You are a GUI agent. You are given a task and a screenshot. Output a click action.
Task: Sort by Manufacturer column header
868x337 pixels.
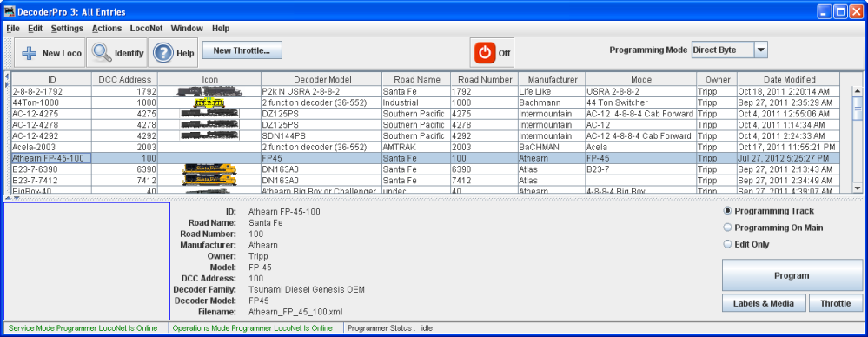click(x=552, y=80)
